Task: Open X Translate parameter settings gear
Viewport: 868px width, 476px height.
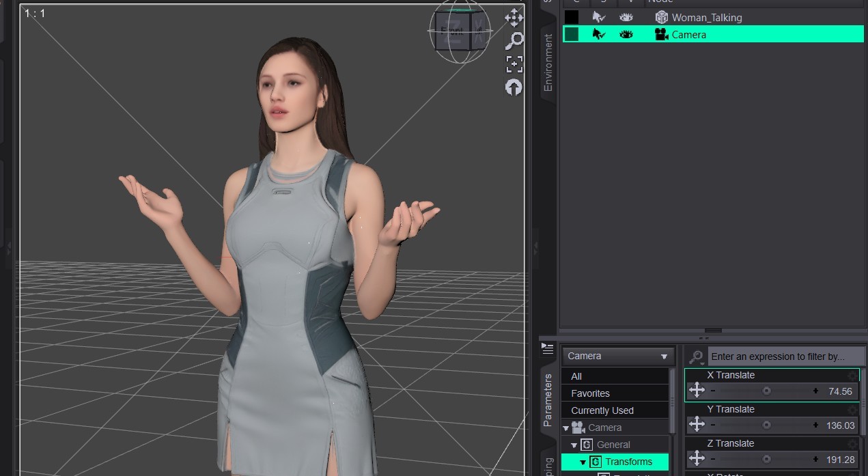Action: (852, 376)
